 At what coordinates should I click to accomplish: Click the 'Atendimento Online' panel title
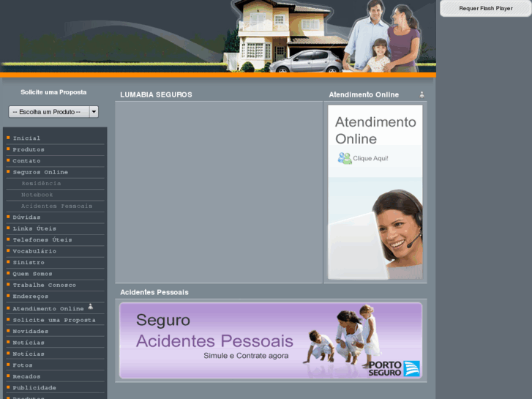coord(364,94)
